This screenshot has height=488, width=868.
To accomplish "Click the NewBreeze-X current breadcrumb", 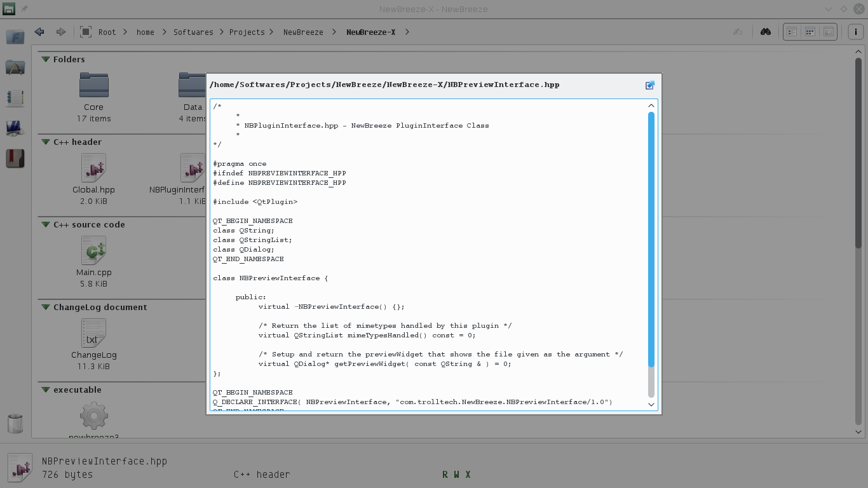I will 370,32.
